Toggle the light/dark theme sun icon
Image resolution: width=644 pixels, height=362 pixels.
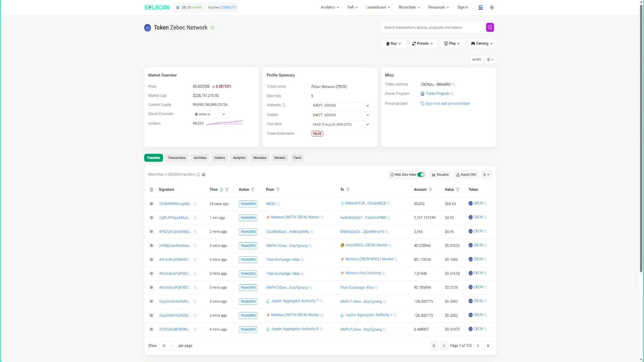(492, 7)
